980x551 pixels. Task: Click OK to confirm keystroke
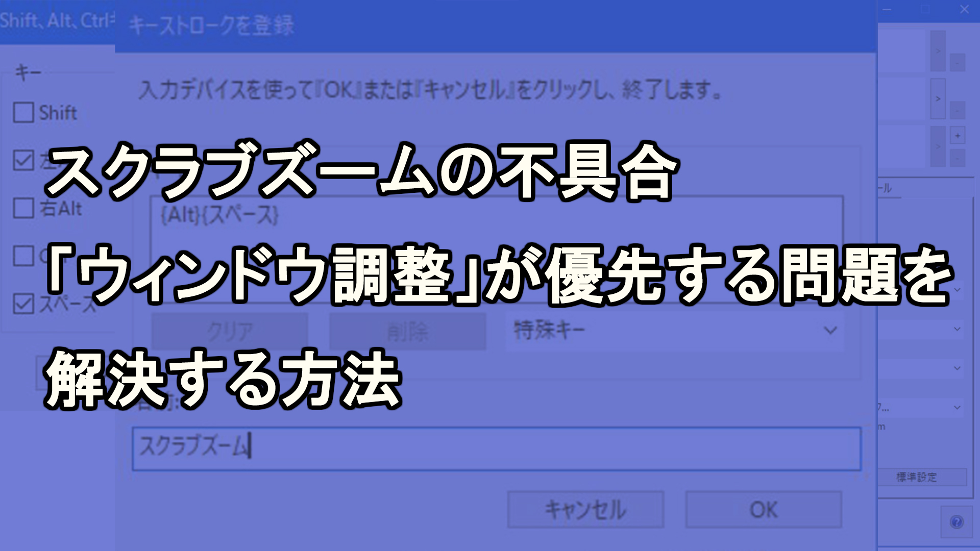[763, 509]
